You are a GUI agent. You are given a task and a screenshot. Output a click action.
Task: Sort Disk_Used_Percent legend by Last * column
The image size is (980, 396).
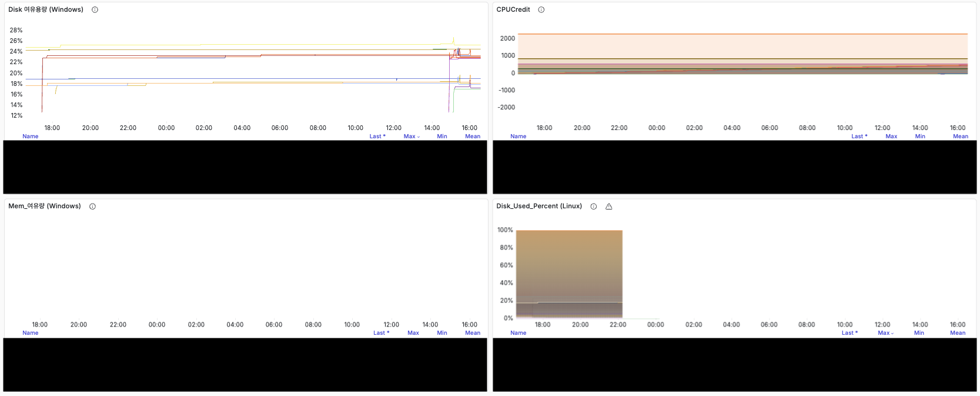click(849, 333)
